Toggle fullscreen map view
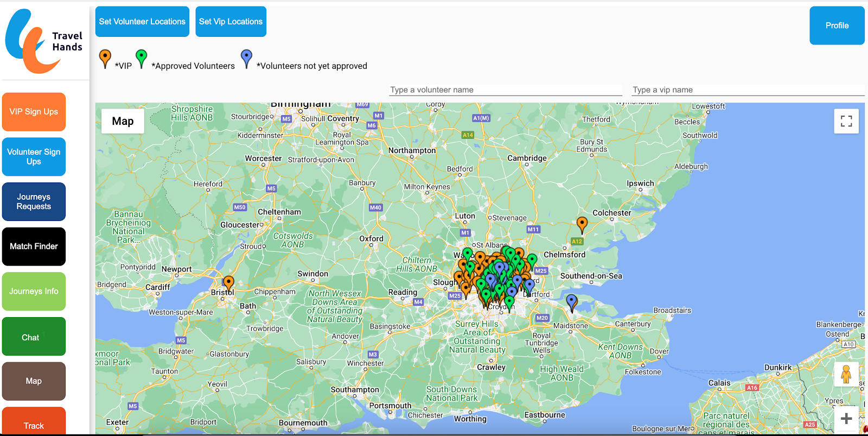 click(x=846, y=121)
